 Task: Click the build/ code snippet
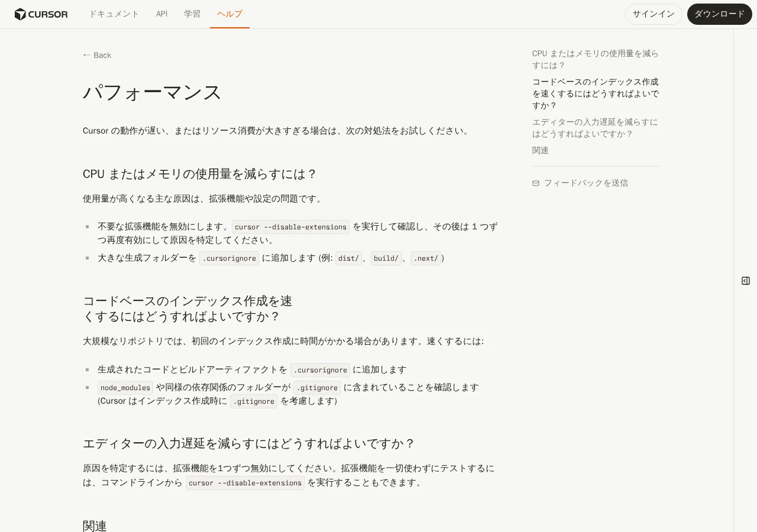coord(386,258)
